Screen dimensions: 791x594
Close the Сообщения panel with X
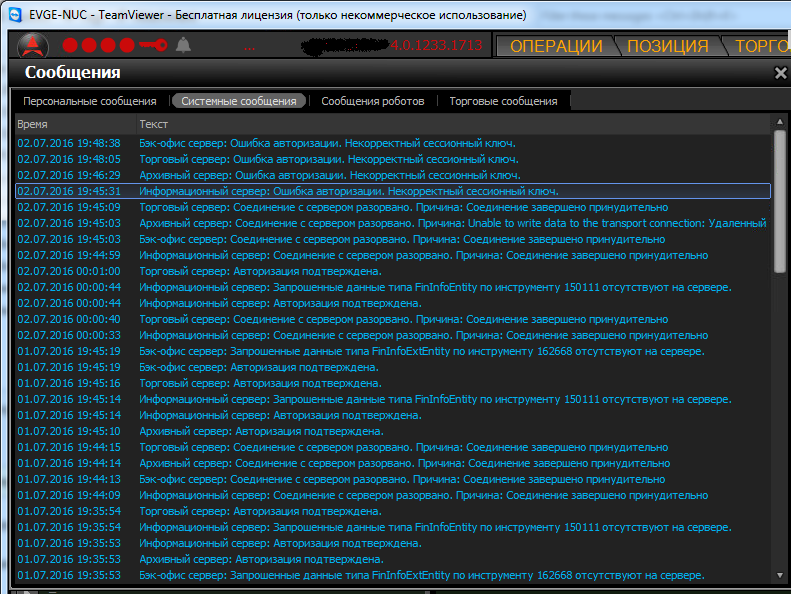(780, 73)
